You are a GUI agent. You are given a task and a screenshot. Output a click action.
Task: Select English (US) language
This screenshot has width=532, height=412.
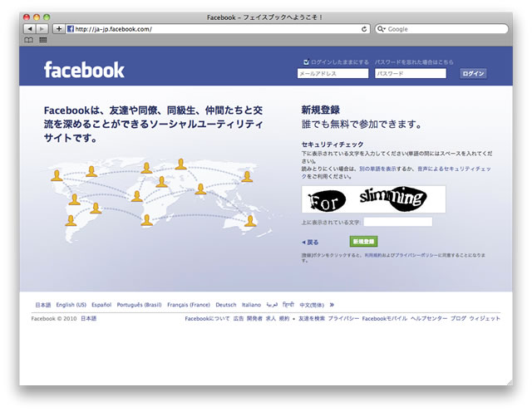tap(71, 305)
